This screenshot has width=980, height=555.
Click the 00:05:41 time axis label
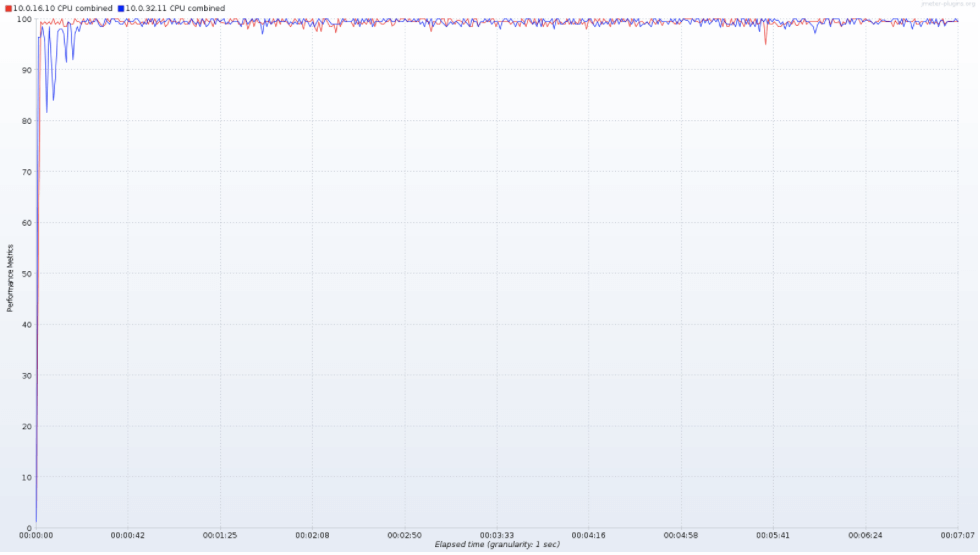click(773, 536)
